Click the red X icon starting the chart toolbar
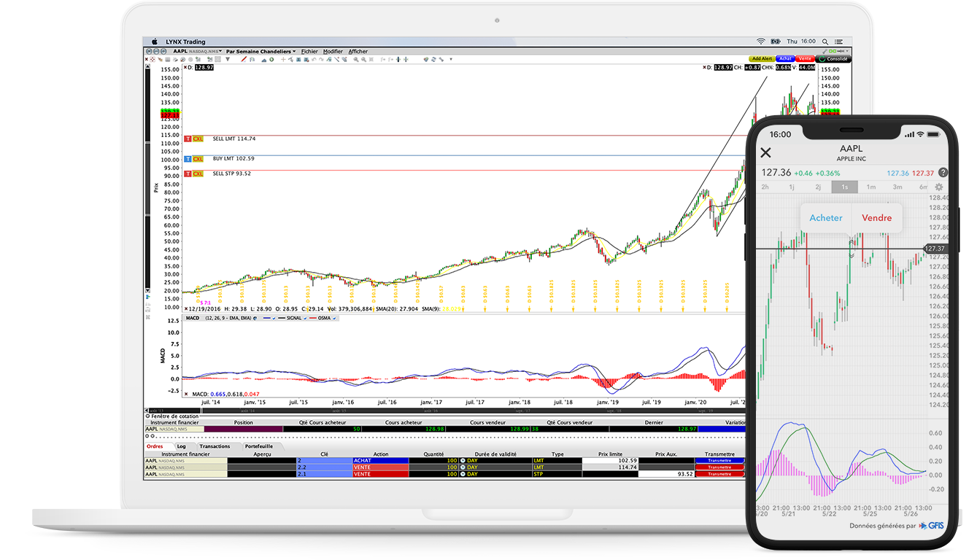 point(146,59)
